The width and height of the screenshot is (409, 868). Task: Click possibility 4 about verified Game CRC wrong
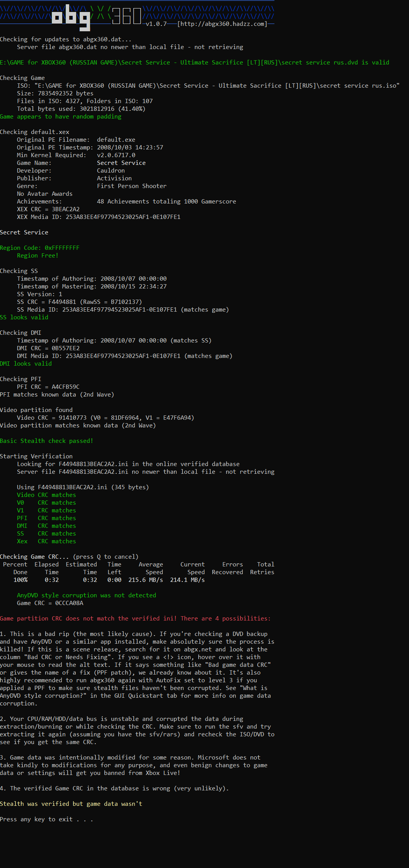tap(114, 788)
